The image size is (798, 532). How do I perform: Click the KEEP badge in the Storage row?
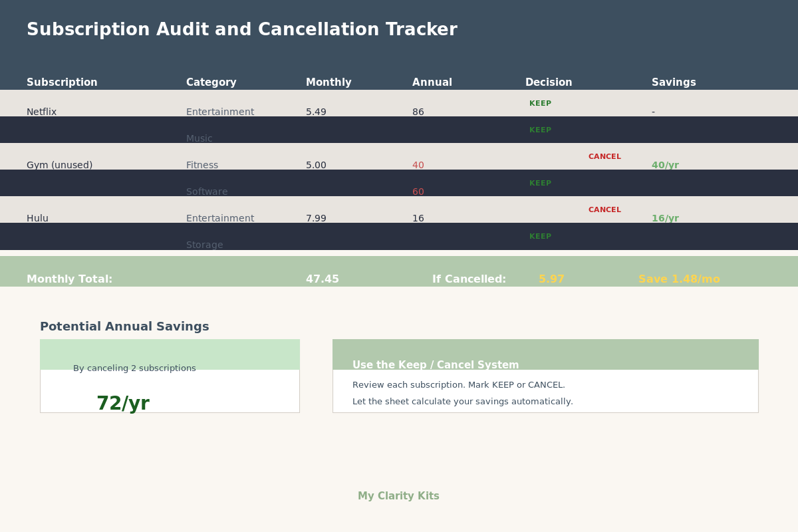[x=540, y=237]
